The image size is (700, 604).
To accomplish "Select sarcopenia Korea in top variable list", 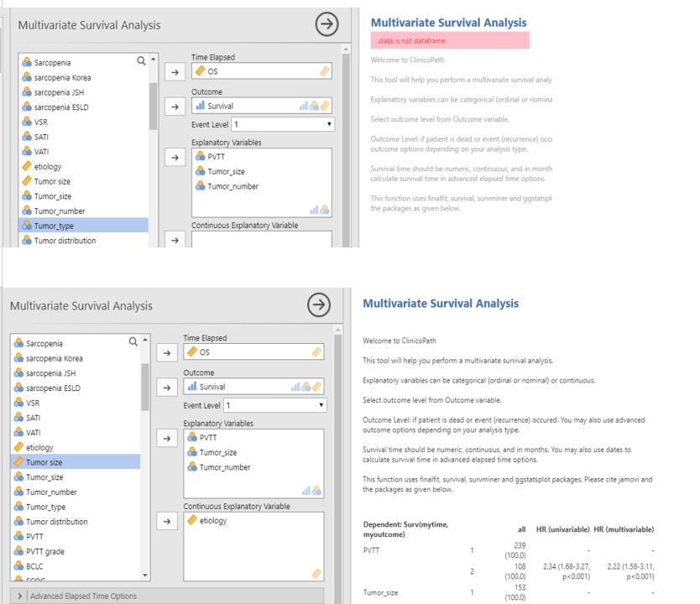I will click(83, 77).
